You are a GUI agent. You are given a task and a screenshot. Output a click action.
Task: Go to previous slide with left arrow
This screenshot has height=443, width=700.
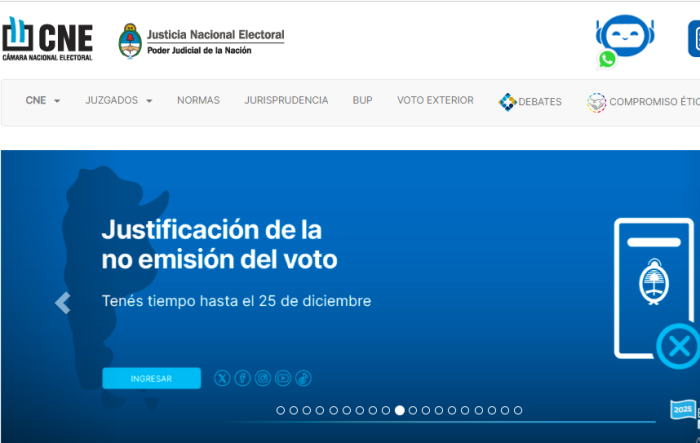point(63,303)
